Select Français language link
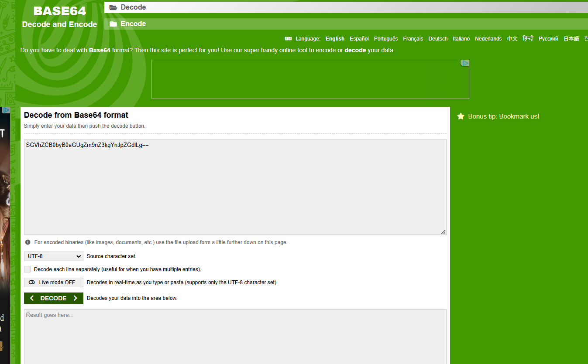Viewport: 588px width, 364px height. [x=413, y=39]
